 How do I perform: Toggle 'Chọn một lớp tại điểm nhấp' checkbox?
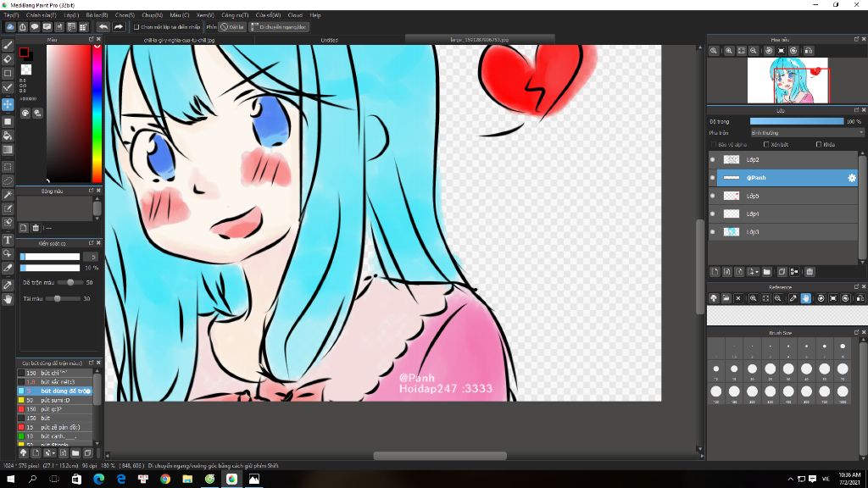[x=136, y=26]
